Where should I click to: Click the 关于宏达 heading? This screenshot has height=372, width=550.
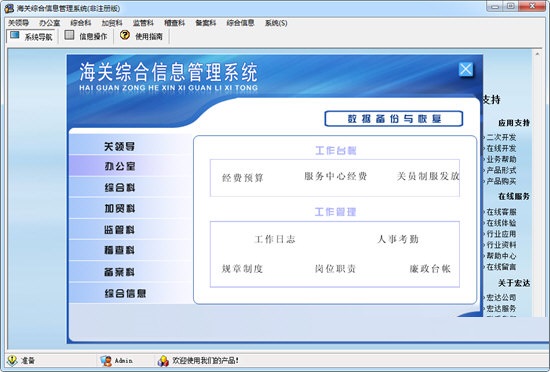click(514, 283)
